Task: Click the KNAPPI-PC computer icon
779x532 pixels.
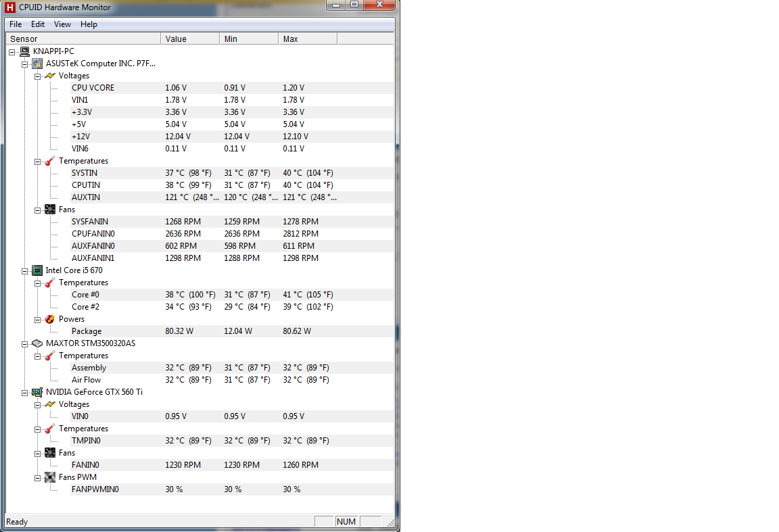Action: [x=25, y=51]
